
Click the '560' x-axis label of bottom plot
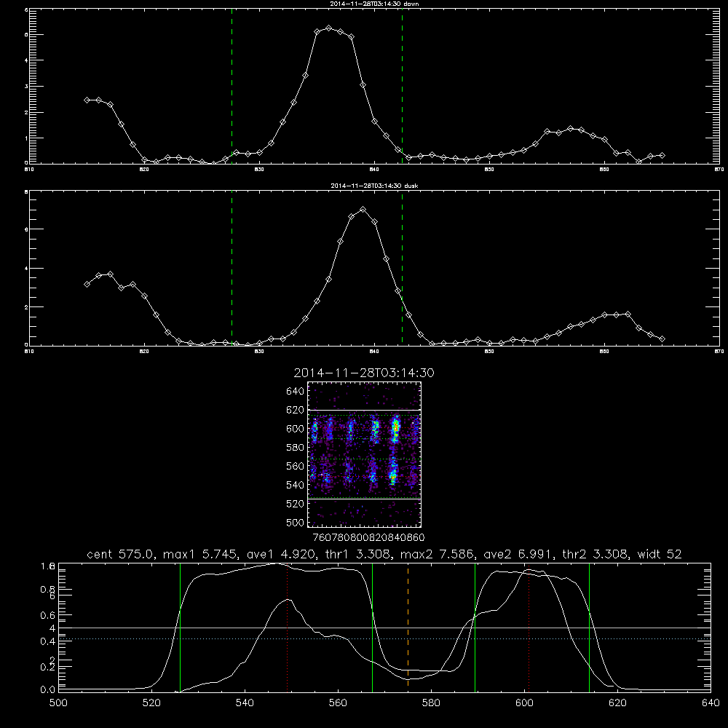click(x=338, y=703)
